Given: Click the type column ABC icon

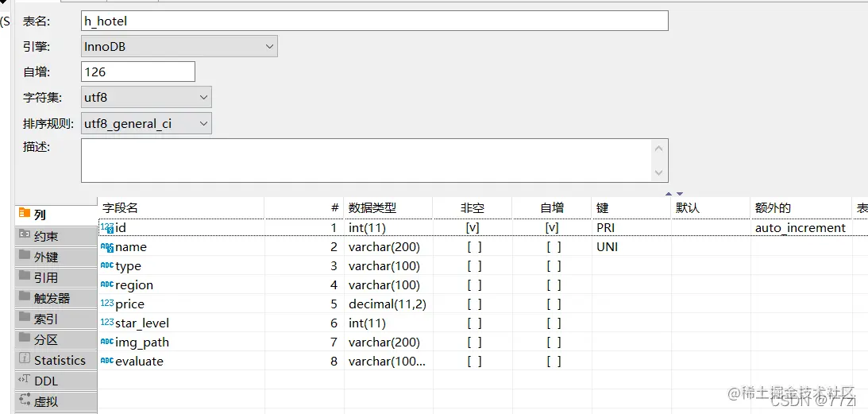Looking at the screenshot, I should coord(107,266).
